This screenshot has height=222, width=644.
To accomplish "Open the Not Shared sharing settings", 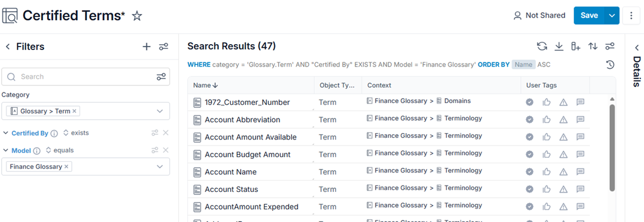I will pyautogui.click(x=539, y=16).
